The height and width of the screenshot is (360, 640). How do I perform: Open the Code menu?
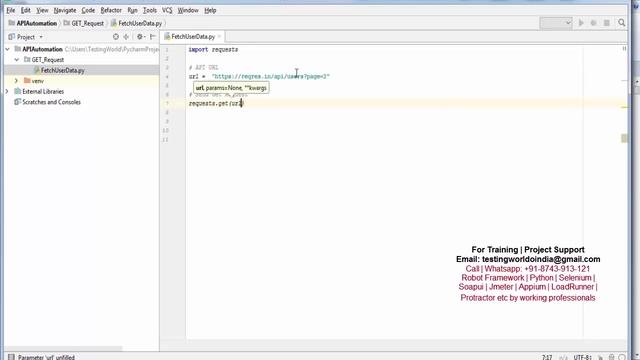coord(88,10)
